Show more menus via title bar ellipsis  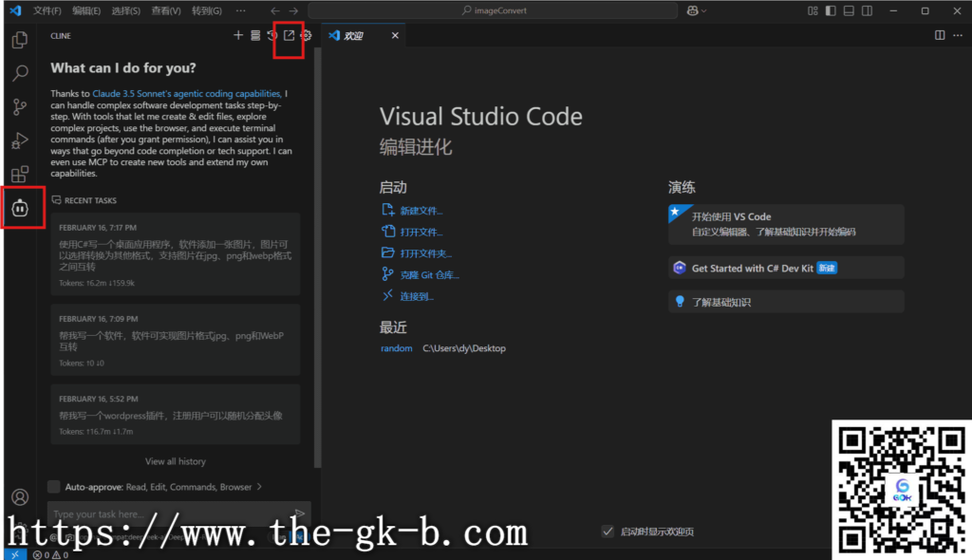240,10
